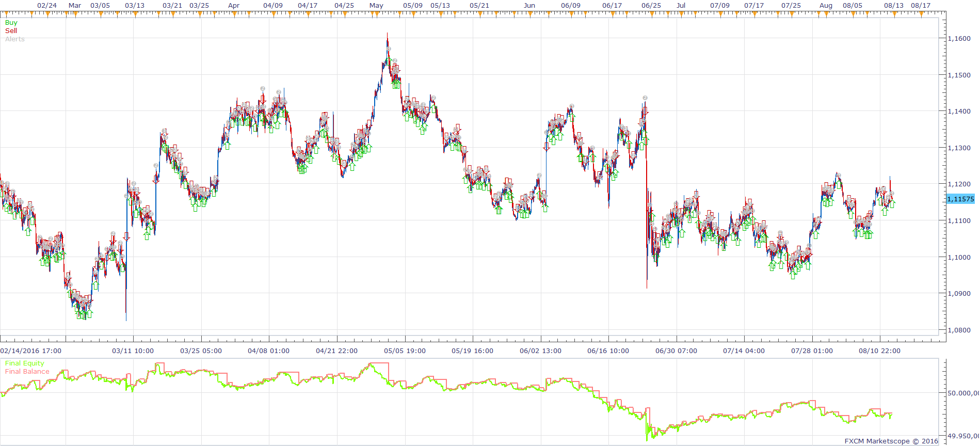Viewport: 980px width, 446px height.
Task: Click the 07/14 04:00 time label
Action: tap(744, 351)
